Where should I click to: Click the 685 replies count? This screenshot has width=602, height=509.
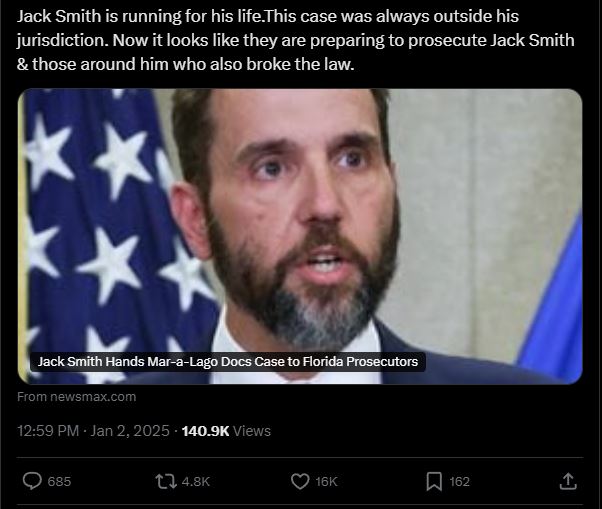(59, 482)
